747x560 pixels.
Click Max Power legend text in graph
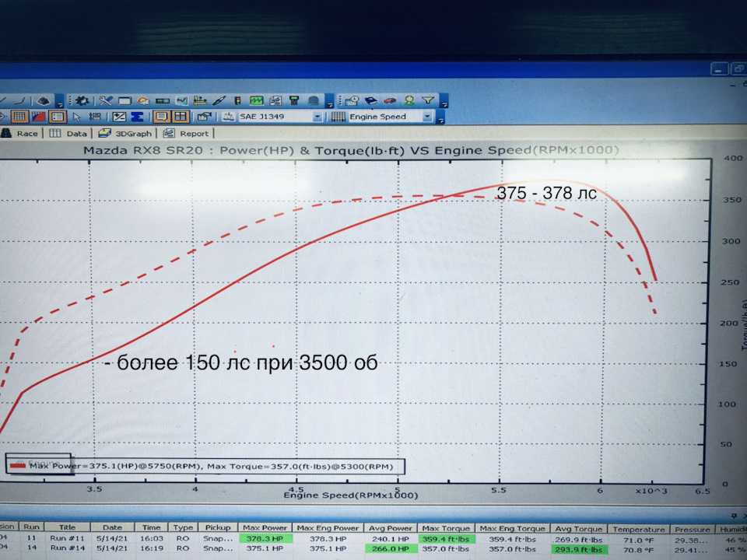pyautogui.click(x=211, y=466)
